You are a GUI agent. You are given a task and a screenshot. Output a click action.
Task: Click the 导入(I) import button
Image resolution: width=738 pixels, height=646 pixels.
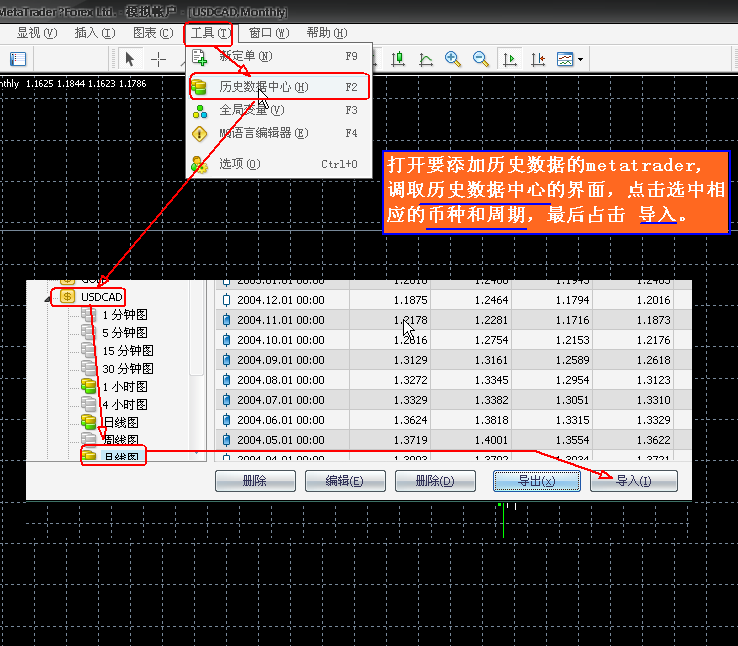634,481
